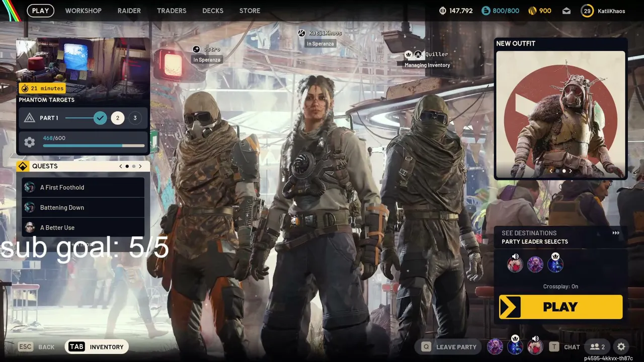This screenshot has width=644, height=362.
Task: Expand destinations with the double-arrow icon
Action: [x=616, y=233]
